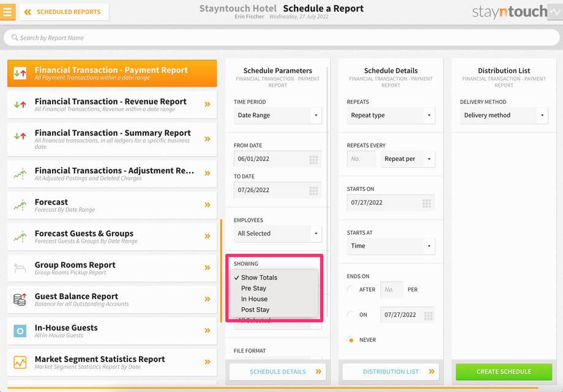Click Create Schedule button
563x392 pixels.
504,372
